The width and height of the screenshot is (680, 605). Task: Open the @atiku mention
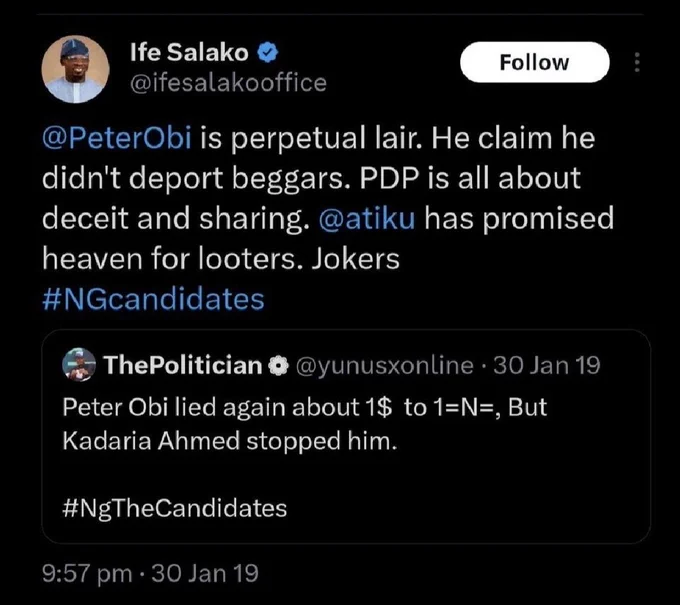coord(367,218)
